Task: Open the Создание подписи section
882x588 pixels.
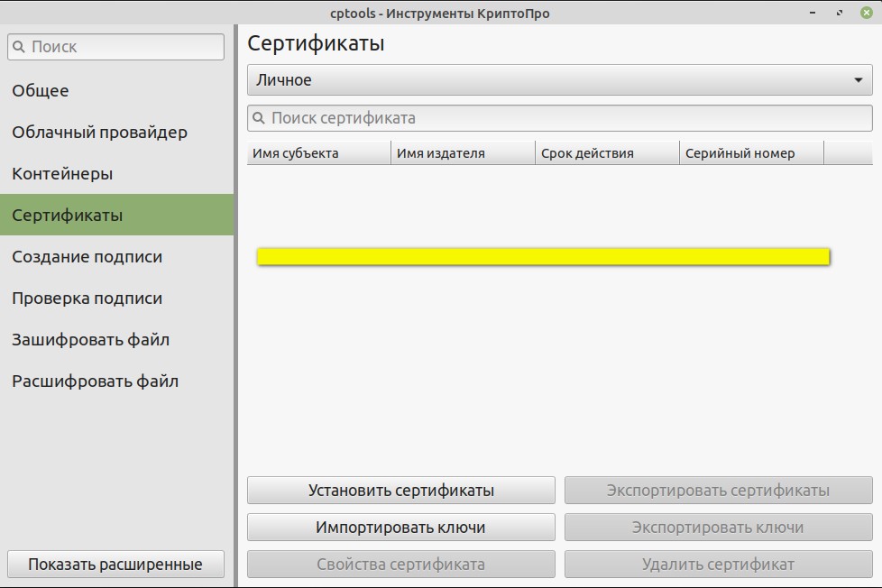Action: 116,257
